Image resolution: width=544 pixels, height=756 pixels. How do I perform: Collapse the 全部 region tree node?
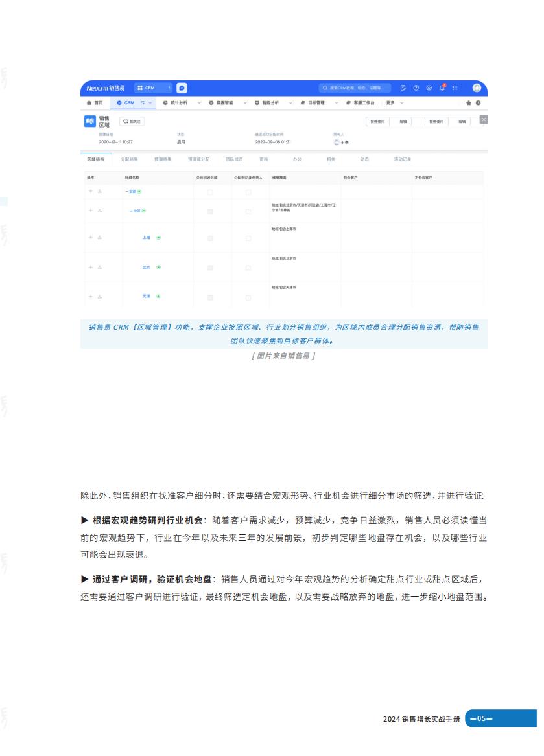(x=127, y=191)
